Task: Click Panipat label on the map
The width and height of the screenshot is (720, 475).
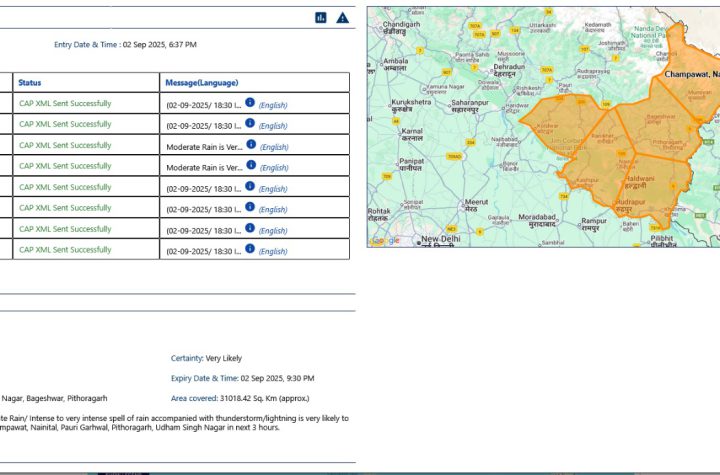Action: pyautogui.click(x=411, y=164)
